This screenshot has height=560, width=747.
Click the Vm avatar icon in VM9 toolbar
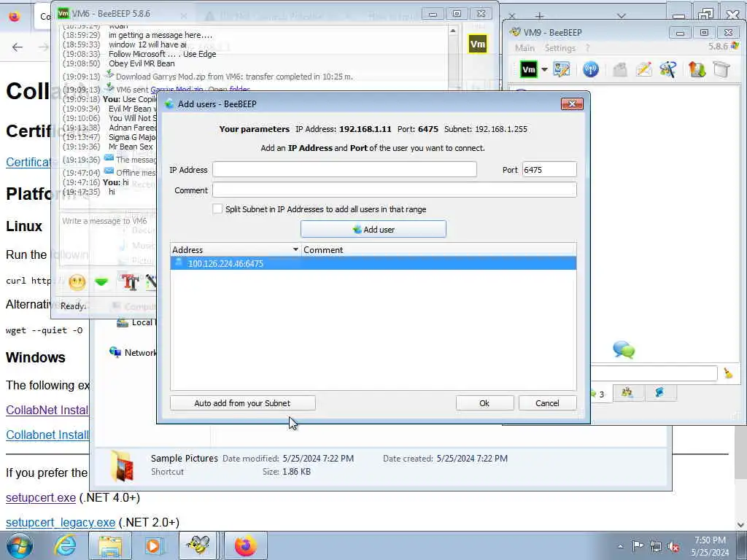(x=528, y=69)
